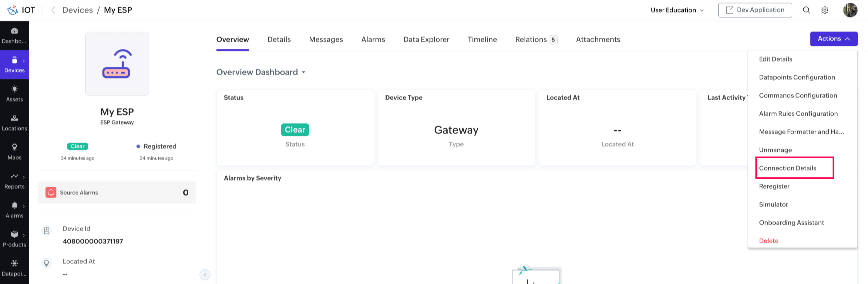Switch to the Relations tab

coord(536,39)
